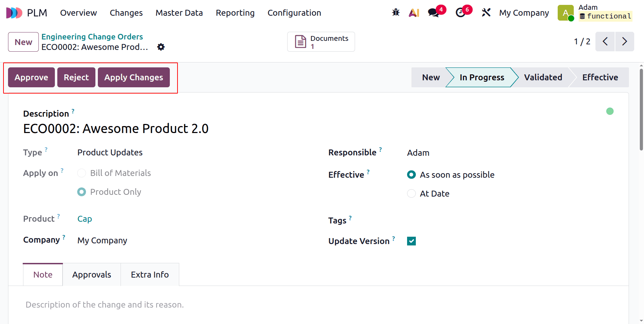Open conversations chat bubble icon
This screenshot has height=324, width=644.
[433, 13]
